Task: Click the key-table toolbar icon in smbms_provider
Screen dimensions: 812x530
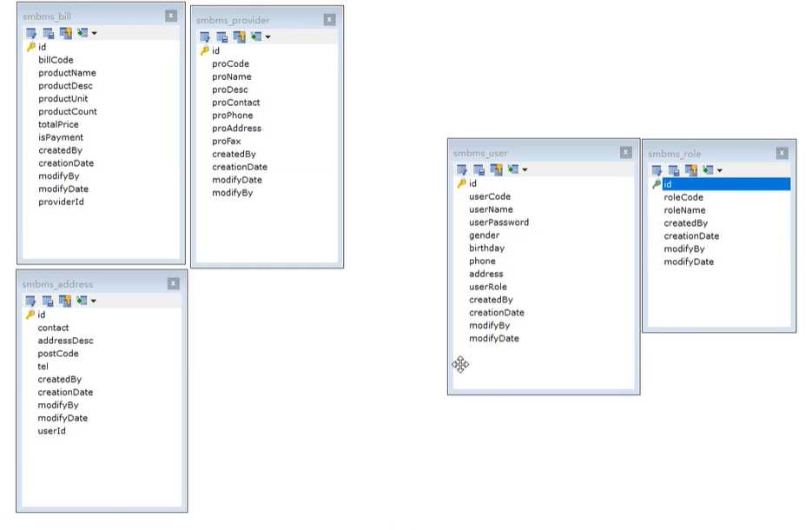Action: point(239,36)
